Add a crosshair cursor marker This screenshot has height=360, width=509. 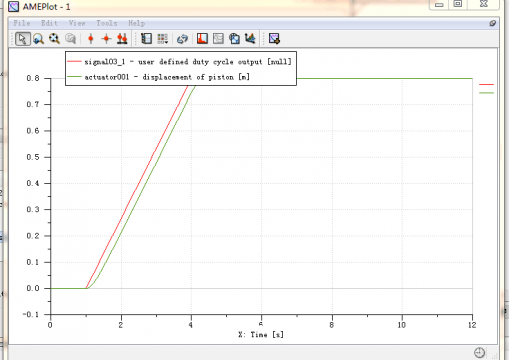[x=106, y=39]
